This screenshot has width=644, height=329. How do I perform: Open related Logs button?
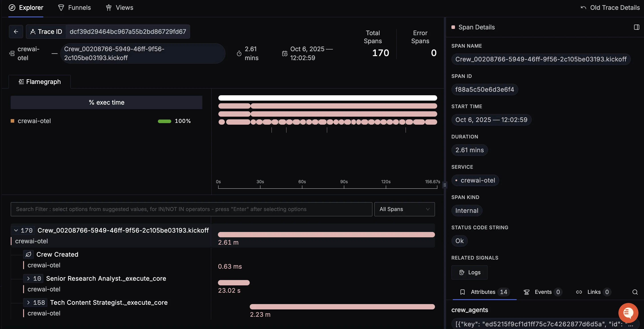point(469,272)
